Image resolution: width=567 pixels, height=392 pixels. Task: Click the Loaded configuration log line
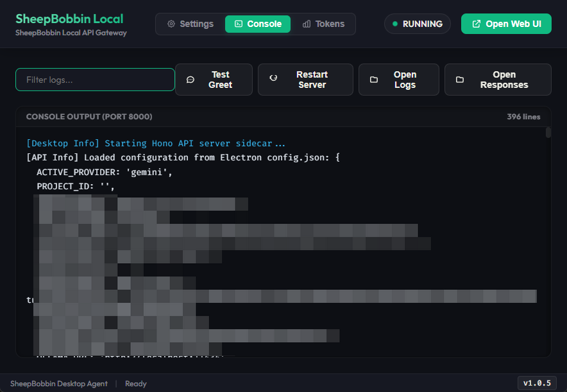pyautogui.click(x=183, y=158)
